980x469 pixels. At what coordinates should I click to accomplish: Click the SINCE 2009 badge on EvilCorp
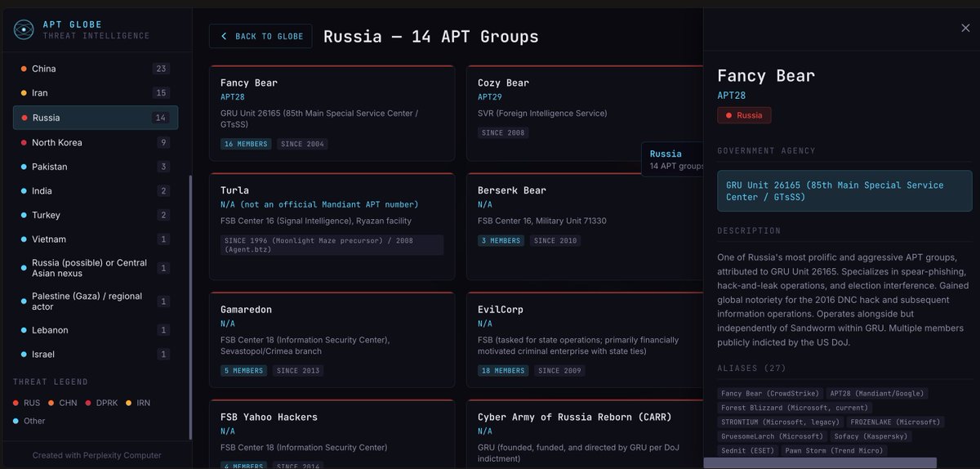pos(559,371)
